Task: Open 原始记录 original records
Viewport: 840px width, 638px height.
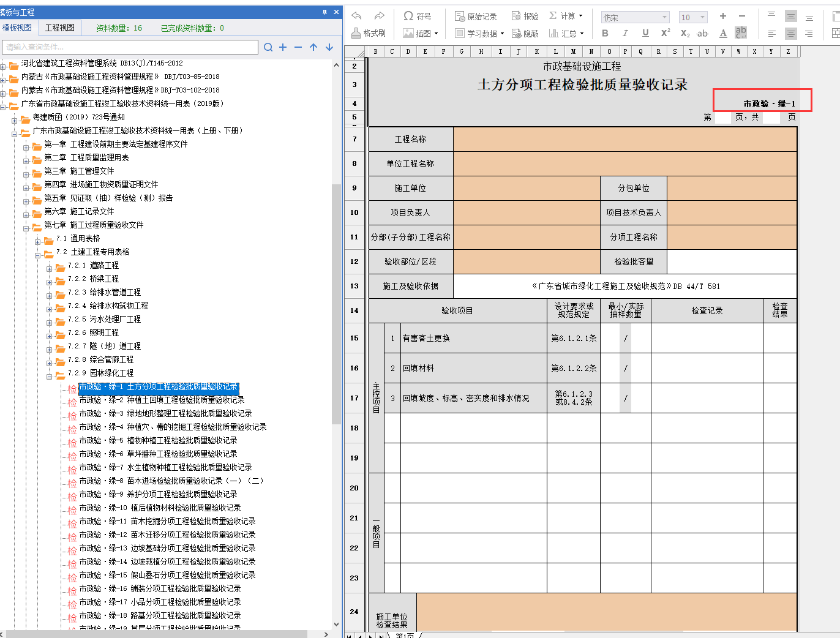Action: (476, 16)
